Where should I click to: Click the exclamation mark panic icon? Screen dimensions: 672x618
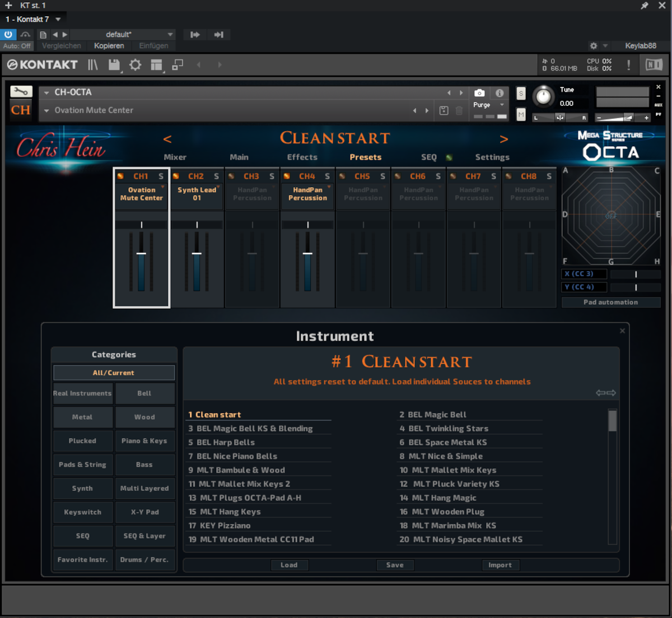[629, 65]
